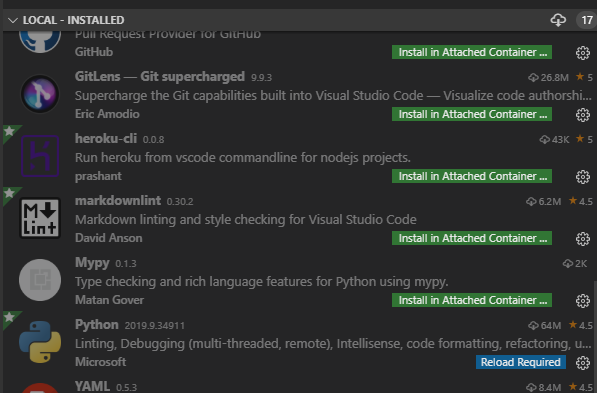Viewport: 597px width, 393px height.
Task: Select the Mypy extension name
Action: pos(92,263)
